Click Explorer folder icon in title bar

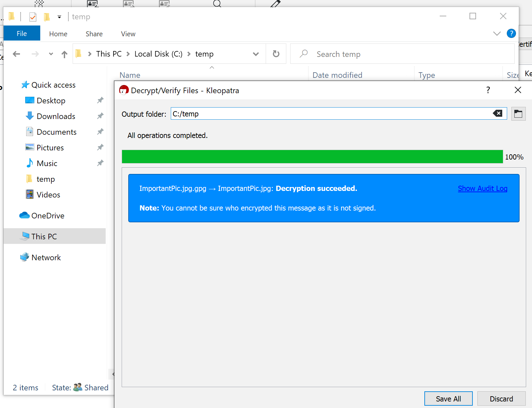pyautogui.click(x=11, y=16)
